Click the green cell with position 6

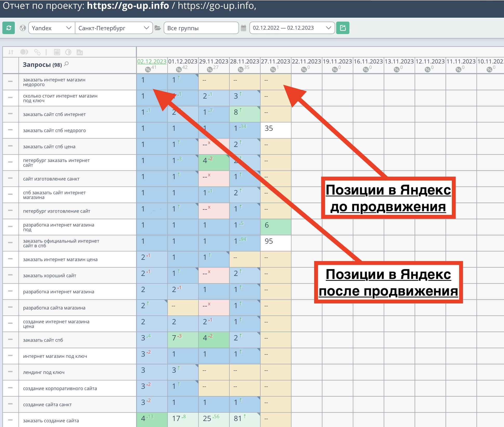[x=276, y=227]
